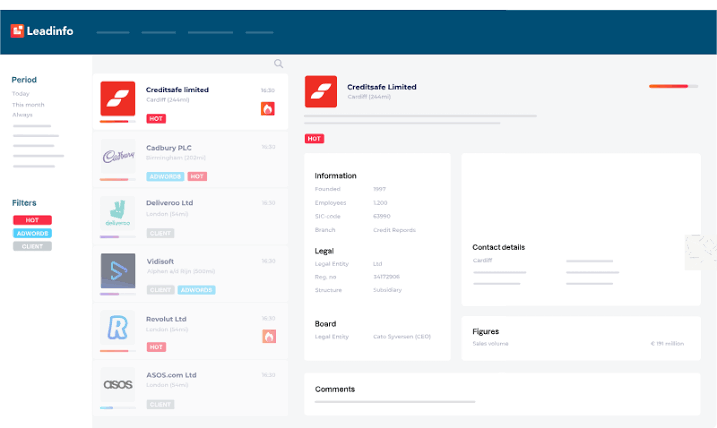Click CLIENT tag on Vidisoft row

coord(161,290)
